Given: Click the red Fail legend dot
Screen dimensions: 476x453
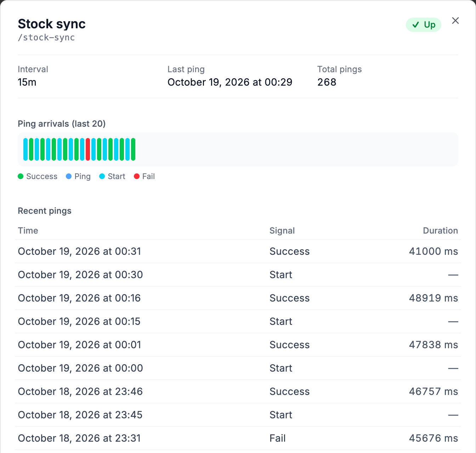Looking at the screenshot, I should (x=137, y=176).
